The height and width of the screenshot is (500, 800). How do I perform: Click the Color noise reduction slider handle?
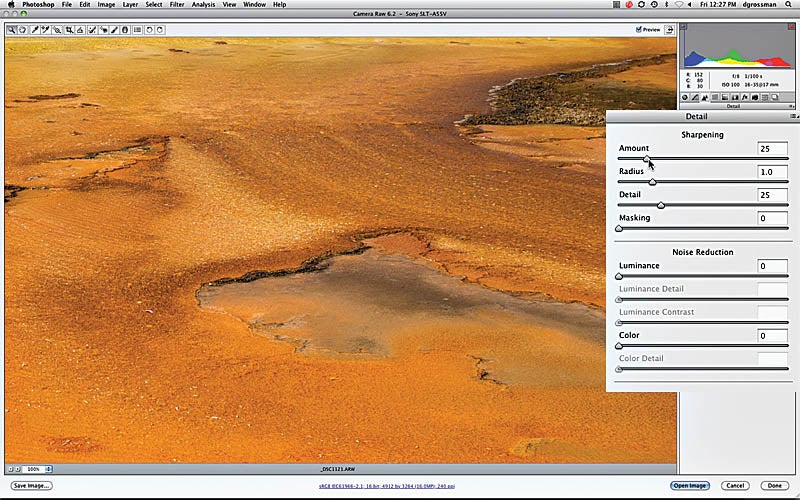(619, 346)
